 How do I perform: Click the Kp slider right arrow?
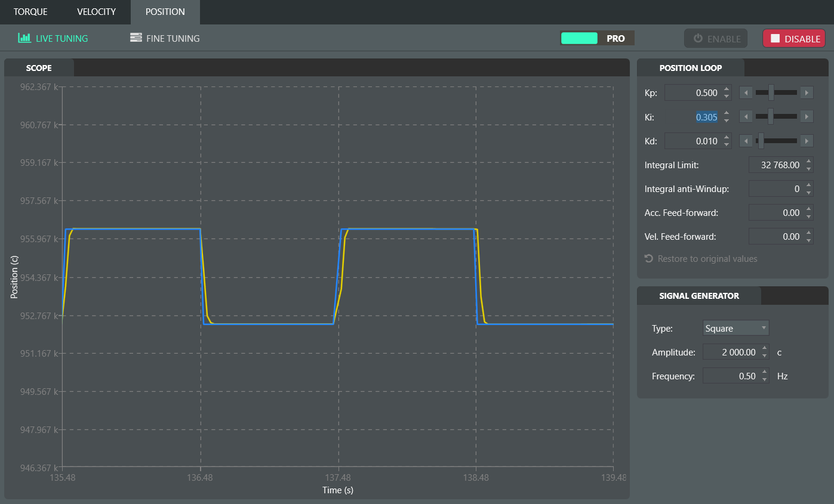(807, 93)
